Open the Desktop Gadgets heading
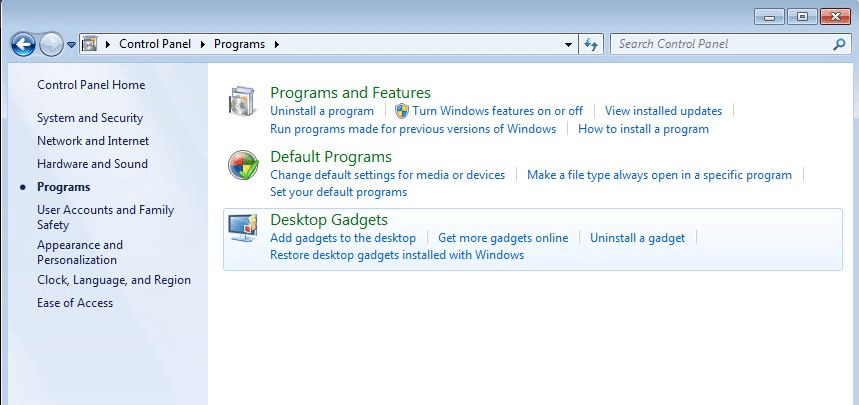Screen dimensions: 859x405 pos(329,220)
